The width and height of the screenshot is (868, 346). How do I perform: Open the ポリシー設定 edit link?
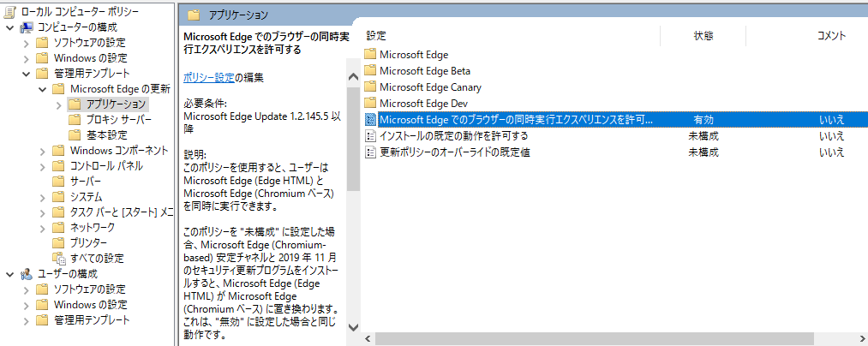209,78
